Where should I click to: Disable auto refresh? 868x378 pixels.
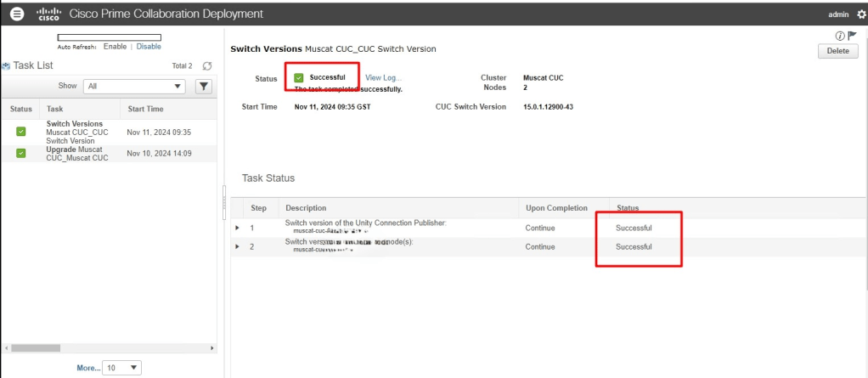(149, 47)
